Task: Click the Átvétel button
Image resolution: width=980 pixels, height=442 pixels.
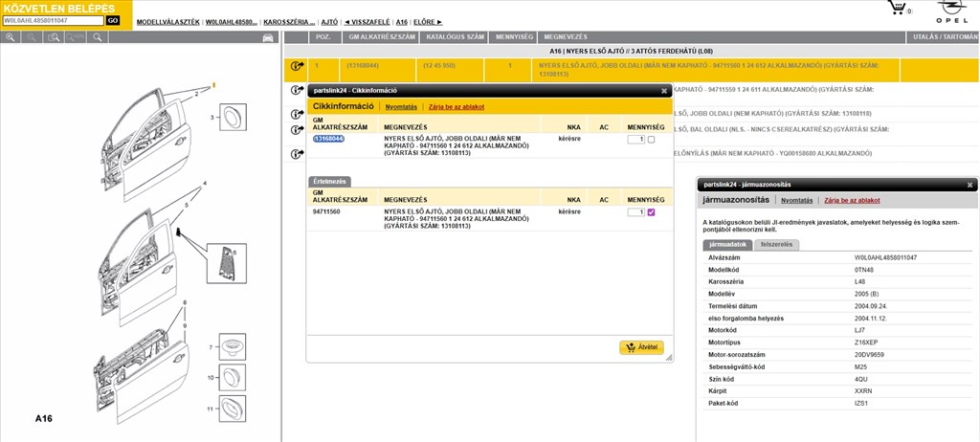Action: coord(641,347)
